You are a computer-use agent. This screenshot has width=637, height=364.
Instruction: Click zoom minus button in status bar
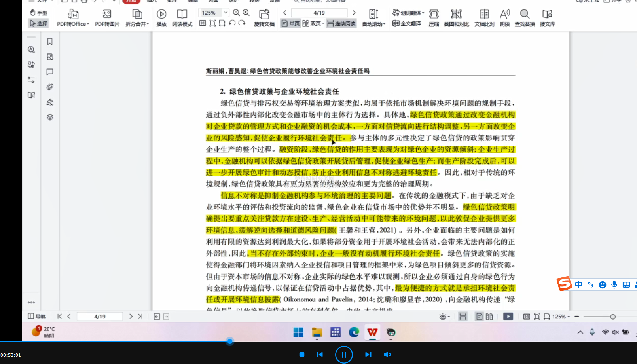pyautogui.click(x=577, y=317)
